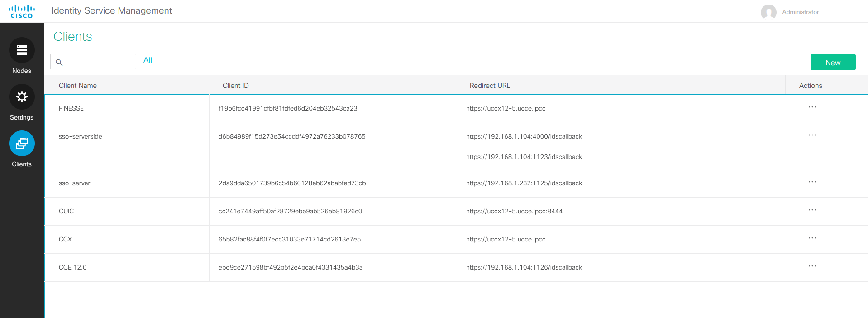Open actions menu for FINESSE client
868x318 pixels.
click(x=812, y=107)
